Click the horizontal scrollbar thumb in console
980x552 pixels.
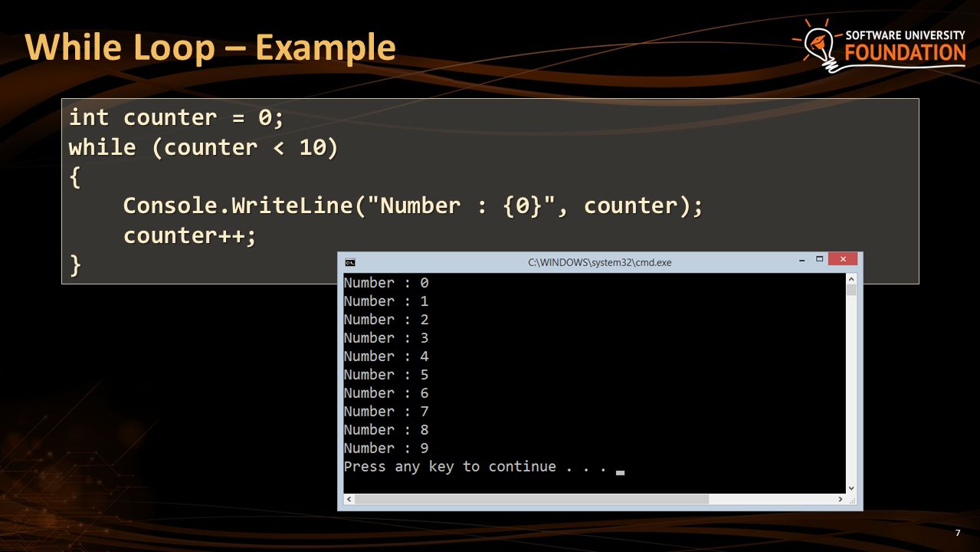coord(532,499)
